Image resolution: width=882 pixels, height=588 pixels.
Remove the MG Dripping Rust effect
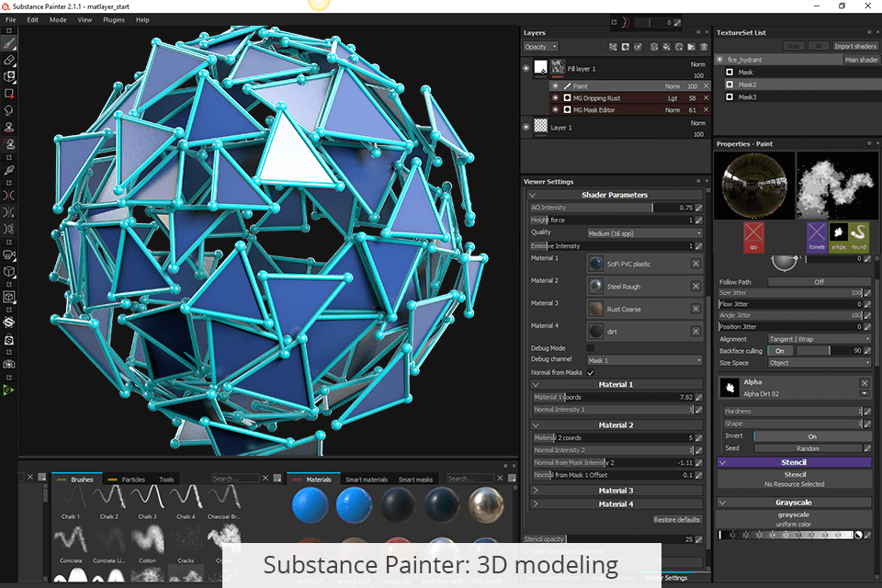click(706, 97)
